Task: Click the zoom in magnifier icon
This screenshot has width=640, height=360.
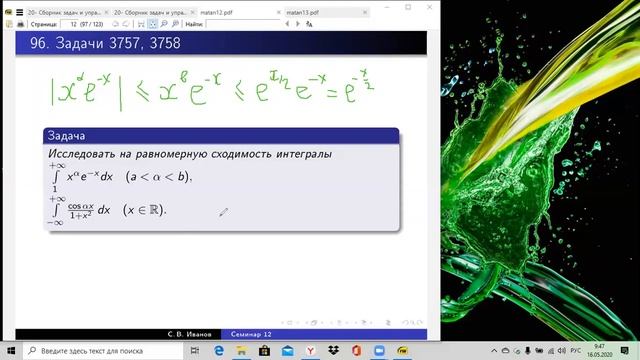Action: pyautogui.click(x=176, y=24)
